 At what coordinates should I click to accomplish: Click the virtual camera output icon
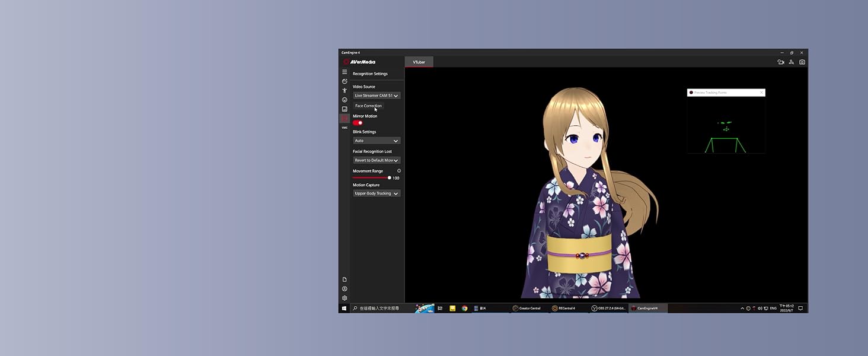pyautogui.click(x=781, y=62)
